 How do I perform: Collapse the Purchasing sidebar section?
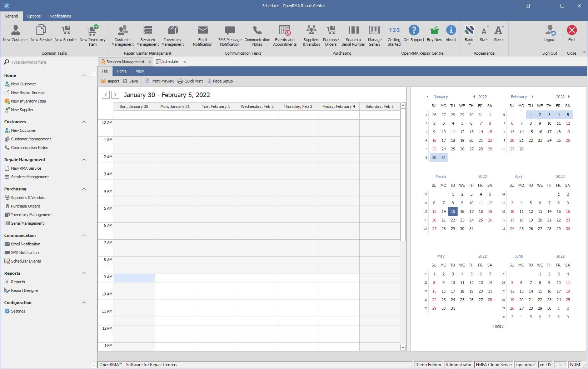tap(84, 189)
